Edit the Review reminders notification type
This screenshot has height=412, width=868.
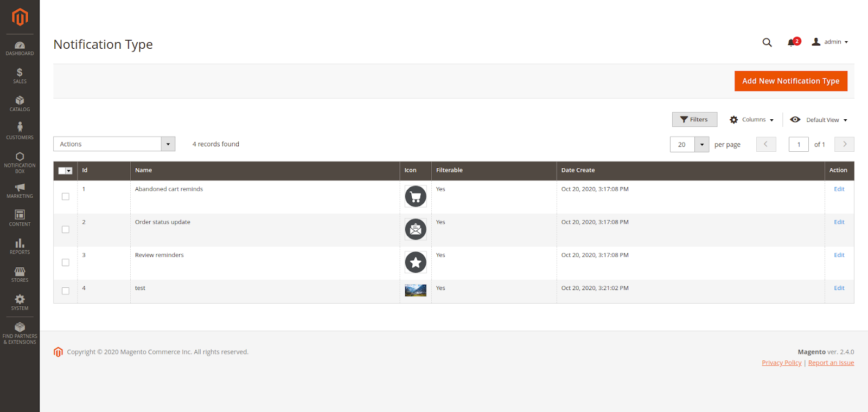[839, 255]
